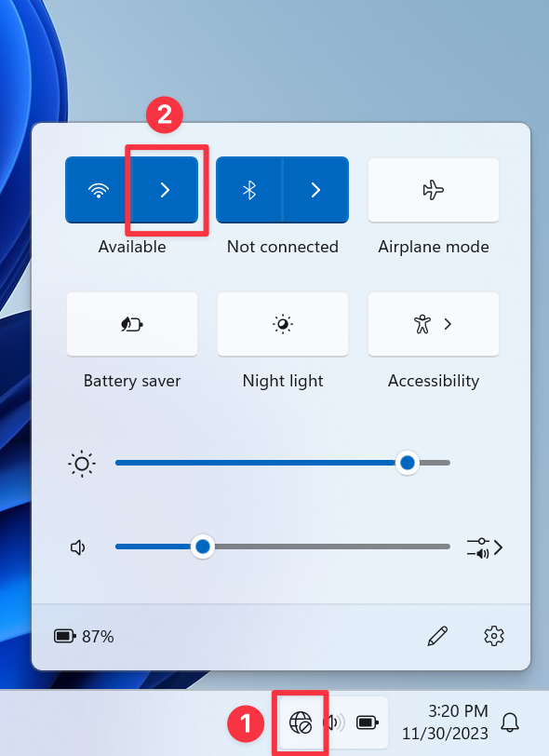Screen dimensions: 549x756
Task: Click the network globe tray icon
Action: tap(301, 722)
